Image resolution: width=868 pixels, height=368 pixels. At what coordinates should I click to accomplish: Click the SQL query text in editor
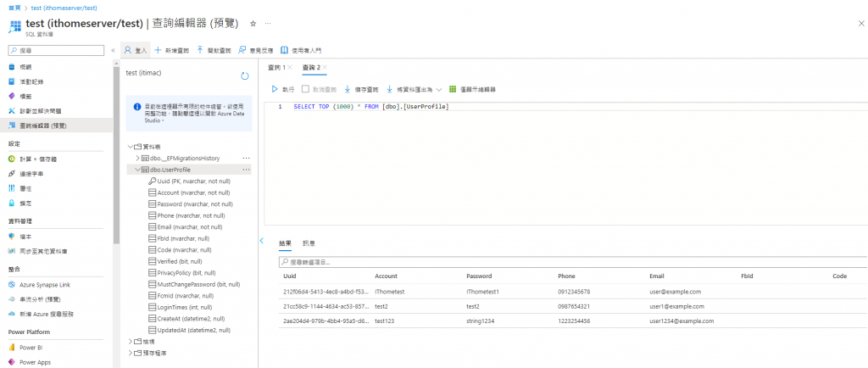click(x=371, y=106)
